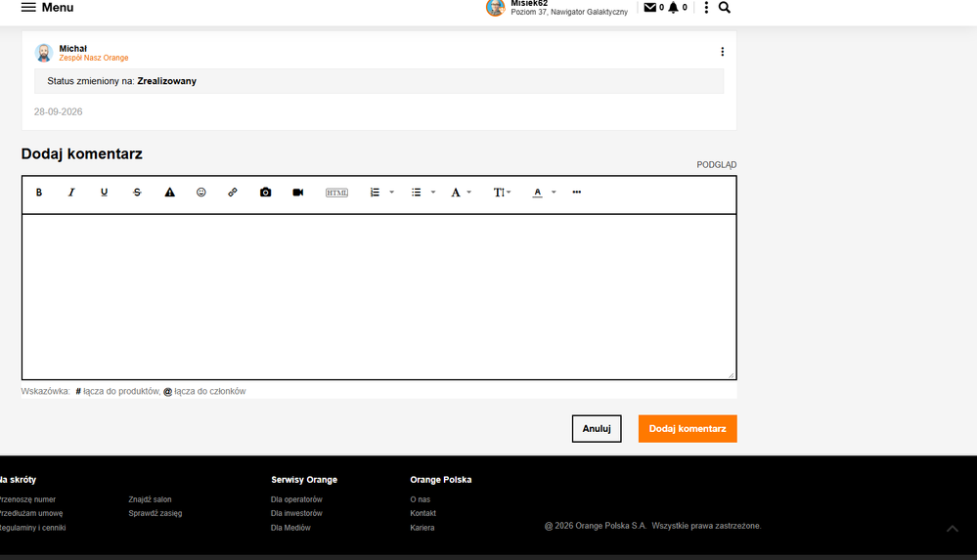This screenshot has width=977, height=560.
Task: Toggle underline formatting
Action: click(104, 193)
